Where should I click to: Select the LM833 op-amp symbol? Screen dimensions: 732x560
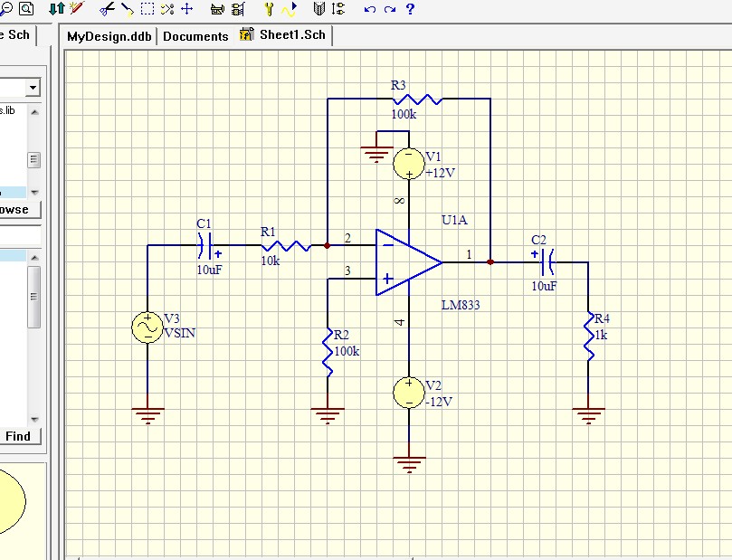pos(409,262)
